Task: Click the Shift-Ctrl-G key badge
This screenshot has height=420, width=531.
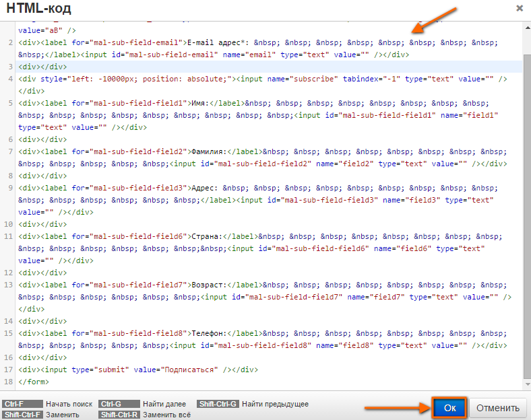Action: click(218, 404)
